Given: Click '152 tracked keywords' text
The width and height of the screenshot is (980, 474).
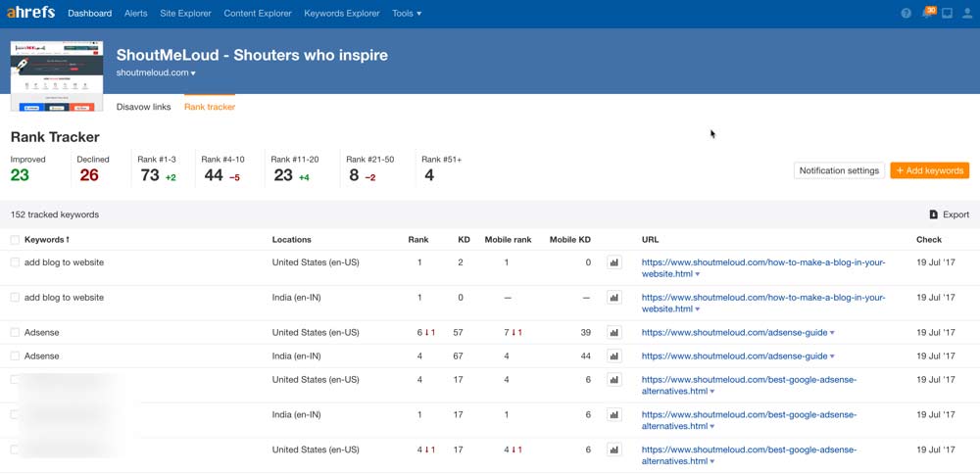Looking at the screenshot, I should pyautogui.click(x=54, y=214).
